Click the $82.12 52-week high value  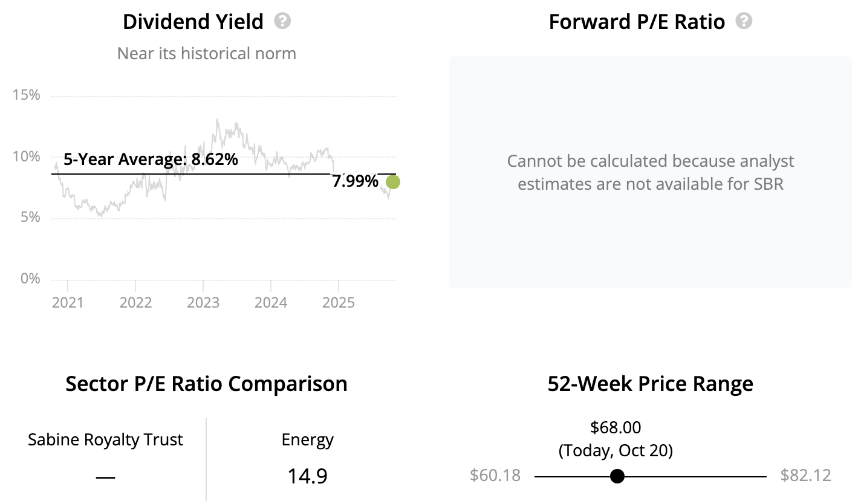click(x=805, y=476)
